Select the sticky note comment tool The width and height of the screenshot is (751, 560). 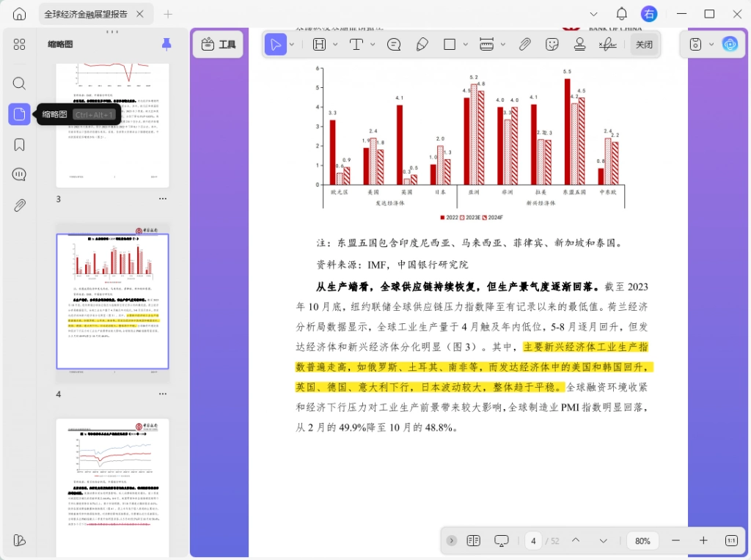tap(394, 45)
